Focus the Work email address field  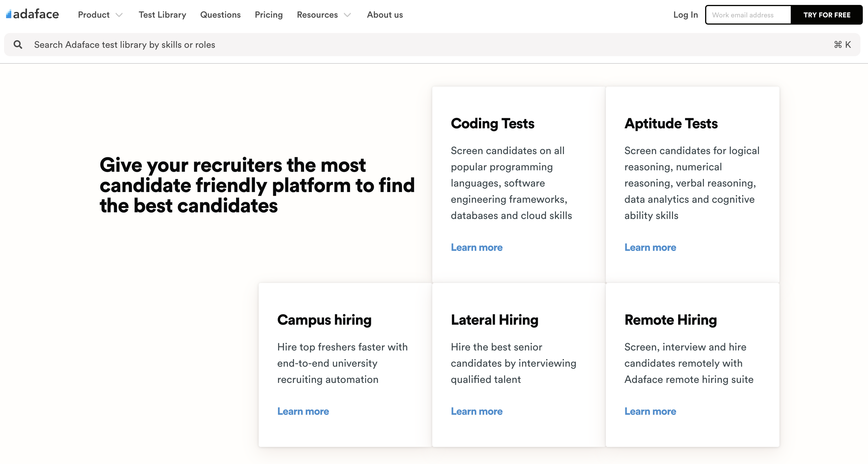[748, 15]
